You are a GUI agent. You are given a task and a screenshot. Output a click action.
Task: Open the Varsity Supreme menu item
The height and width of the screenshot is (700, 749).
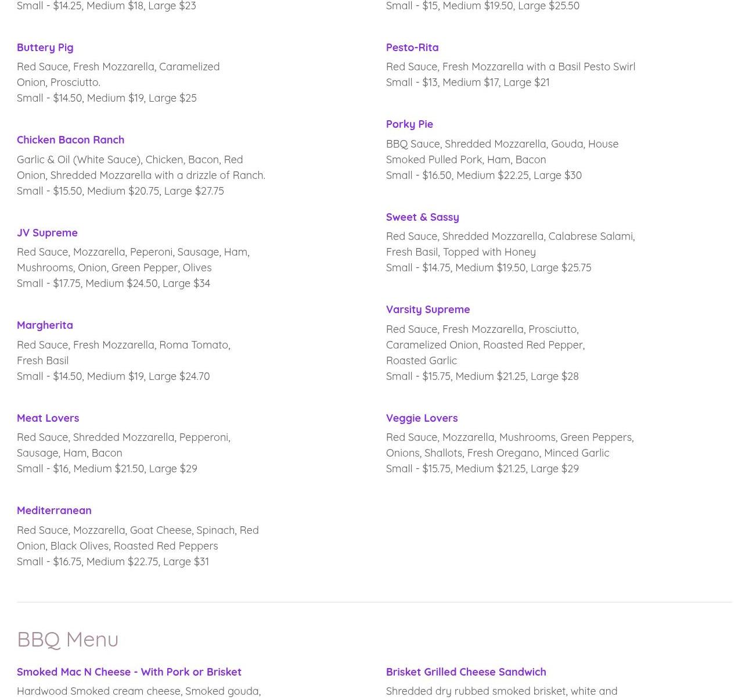(x=427, y=309)
